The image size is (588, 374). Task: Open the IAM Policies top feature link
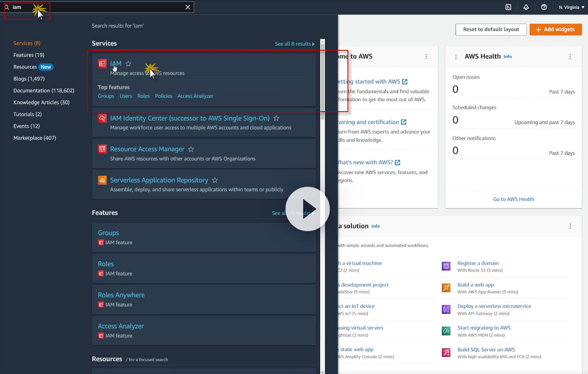pos(164,96)
